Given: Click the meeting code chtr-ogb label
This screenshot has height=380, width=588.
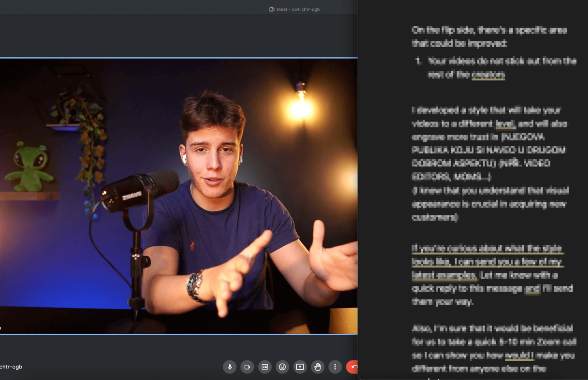Looking at the screenshot, I should click(x=11, y=367).
